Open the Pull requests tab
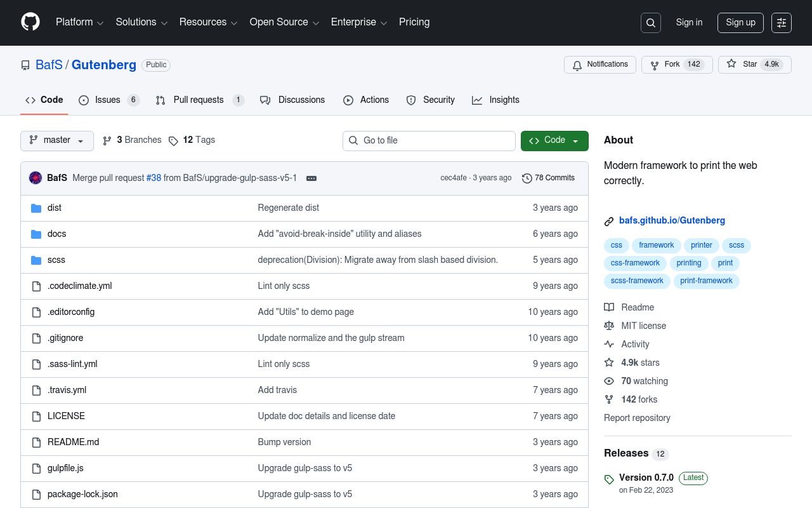Image resolution: width=812 pixels, height=508 pixels. click(199, 100)
